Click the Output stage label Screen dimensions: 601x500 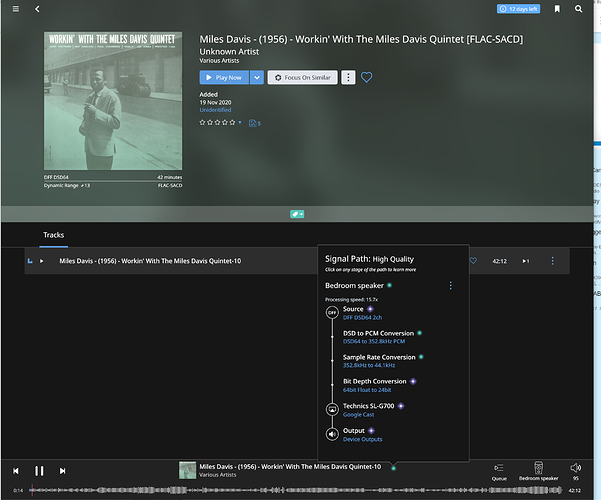click(x=353, y=431)
